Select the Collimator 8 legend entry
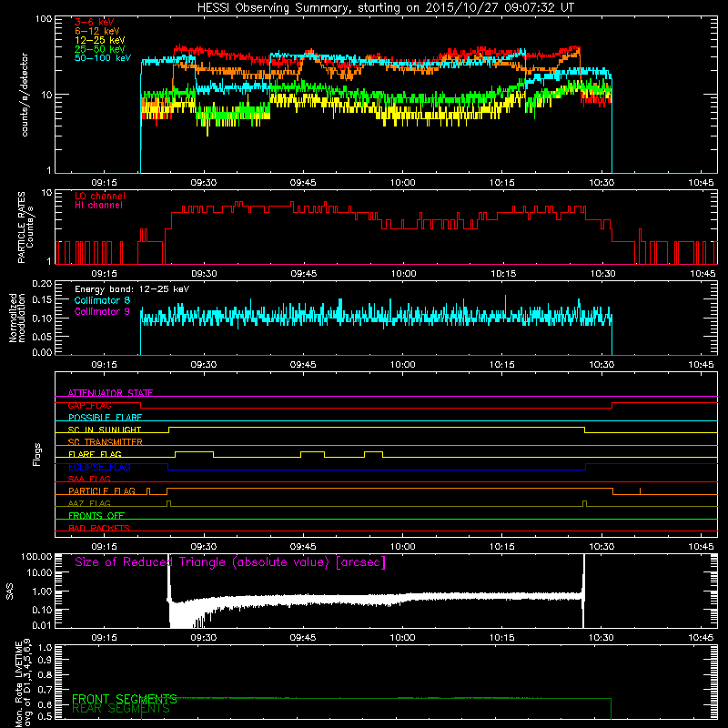Image resolution: width=728 pixels, height=728 pixels. (102, 300)
